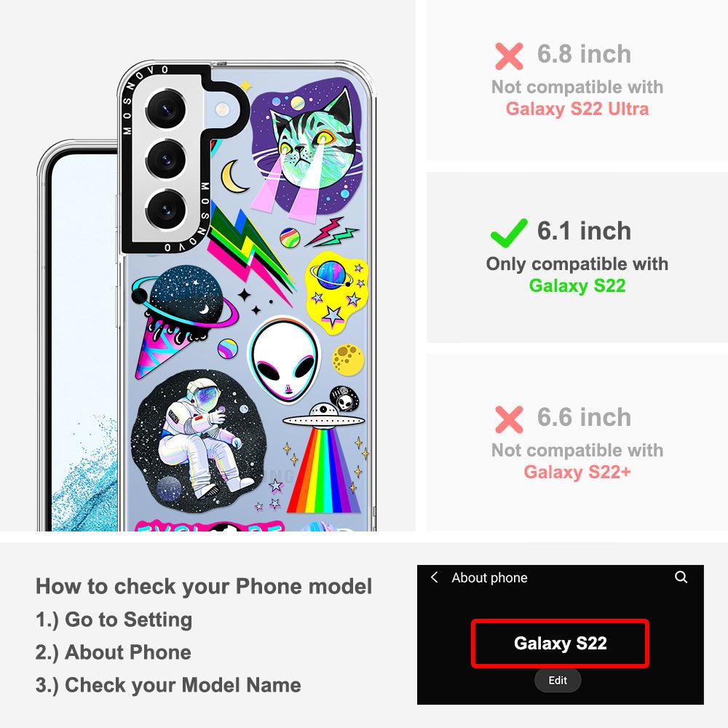This screenshot has width=728, height=728.
Task: Click the Galaxy S22+ red text
Action: click(577, 472)
